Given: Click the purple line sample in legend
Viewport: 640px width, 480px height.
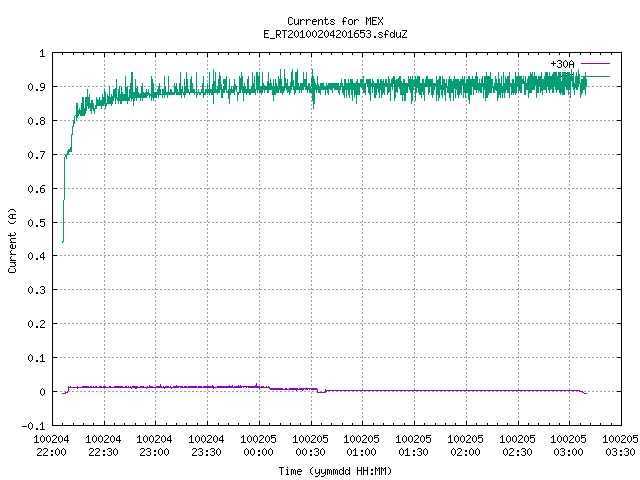Looking at the screenshot, I should tap(595, 64).
